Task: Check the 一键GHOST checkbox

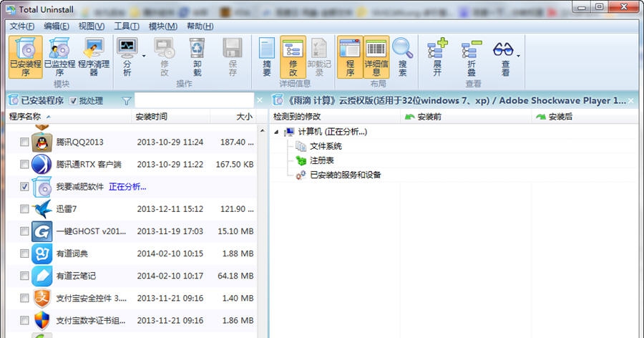Action: click(x=24, y=231)
